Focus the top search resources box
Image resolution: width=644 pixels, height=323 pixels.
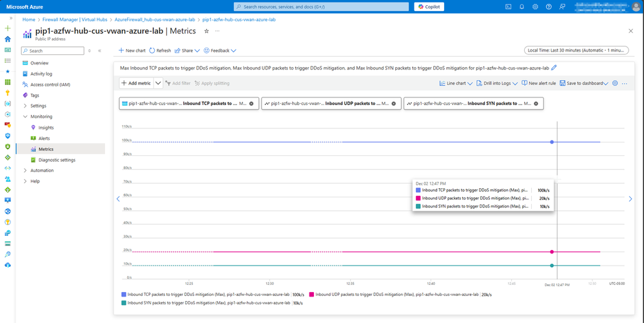pos(321,6)
